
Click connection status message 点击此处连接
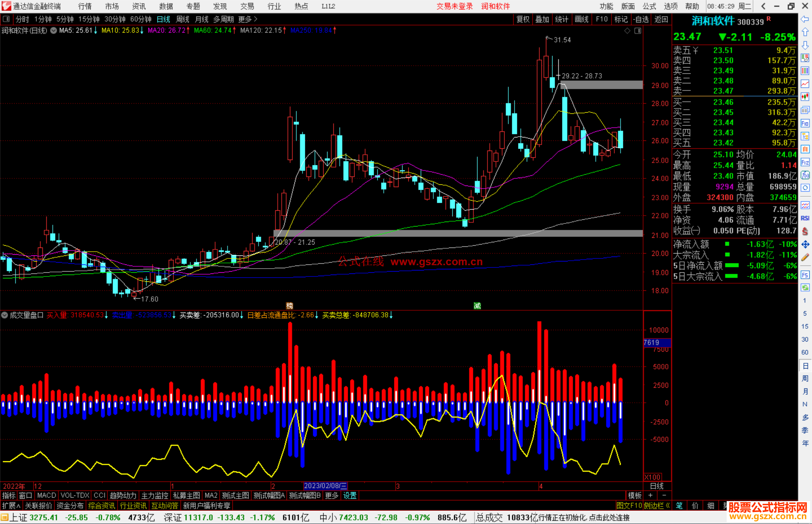(x=609, y=518)
